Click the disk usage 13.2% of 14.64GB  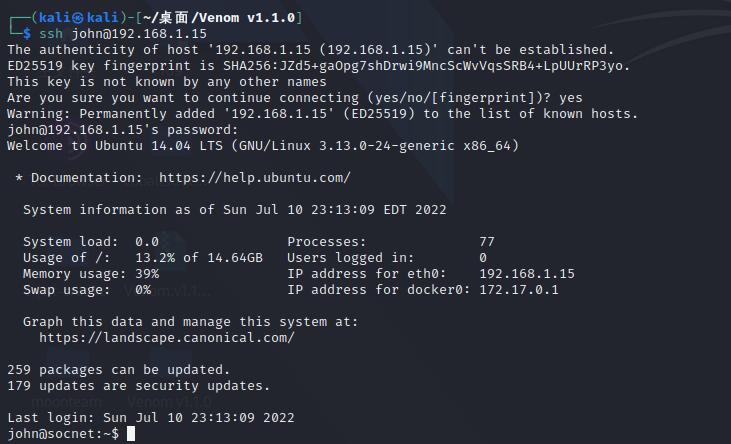coord(199,258)
